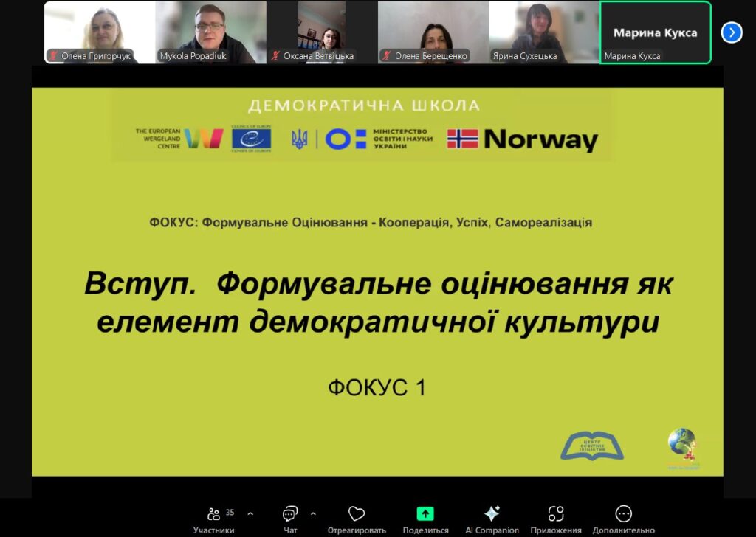Click the globe logo at slide corner
756x537 pixels.
683,449
